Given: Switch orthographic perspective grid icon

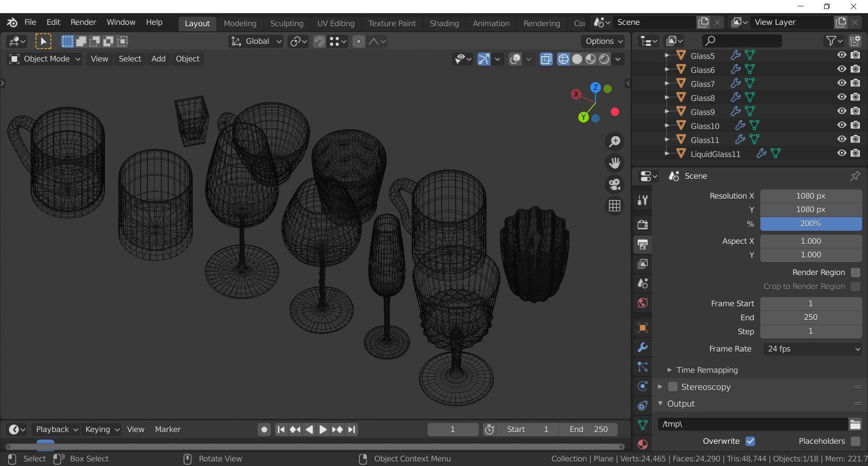Looking at the screenshot, I should click(614, 206).
